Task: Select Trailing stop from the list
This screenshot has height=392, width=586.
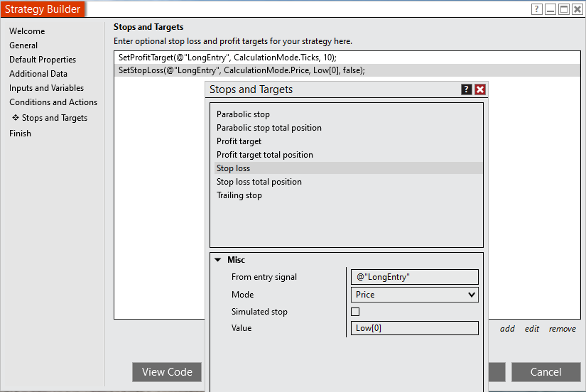Action: coord(239,195)
